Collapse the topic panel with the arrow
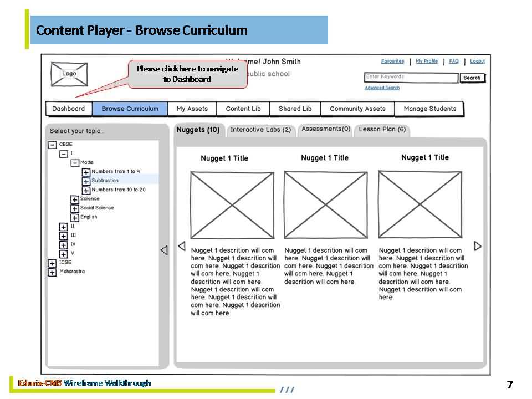This screenshot has height=399, width=532. (163, 250)
